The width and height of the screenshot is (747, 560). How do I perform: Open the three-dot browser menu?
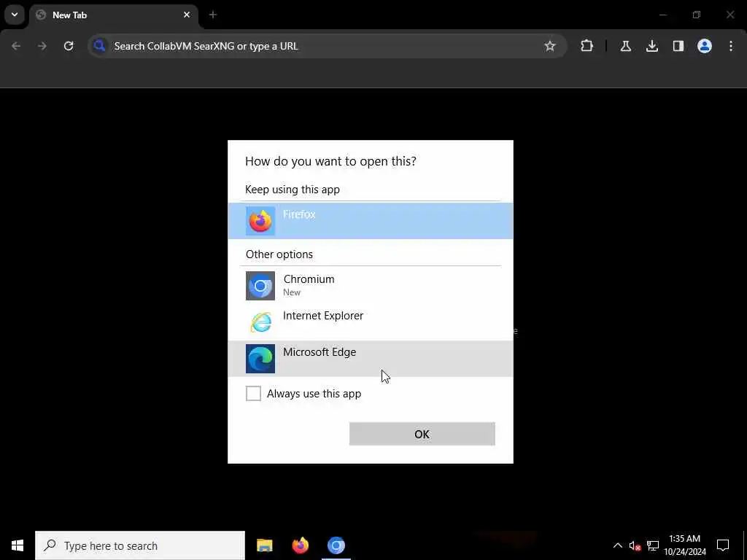click(731, 46)
